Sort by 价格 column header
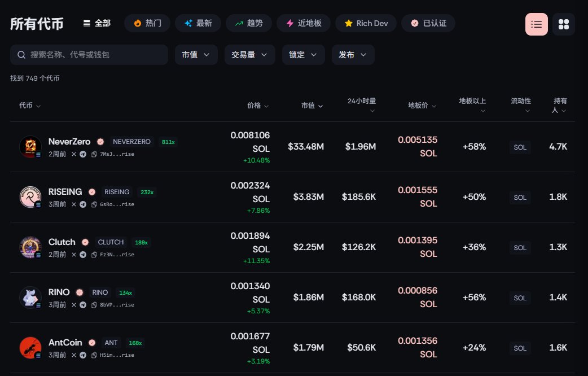This screenshot has width=588, height=376. pos(258,106)
